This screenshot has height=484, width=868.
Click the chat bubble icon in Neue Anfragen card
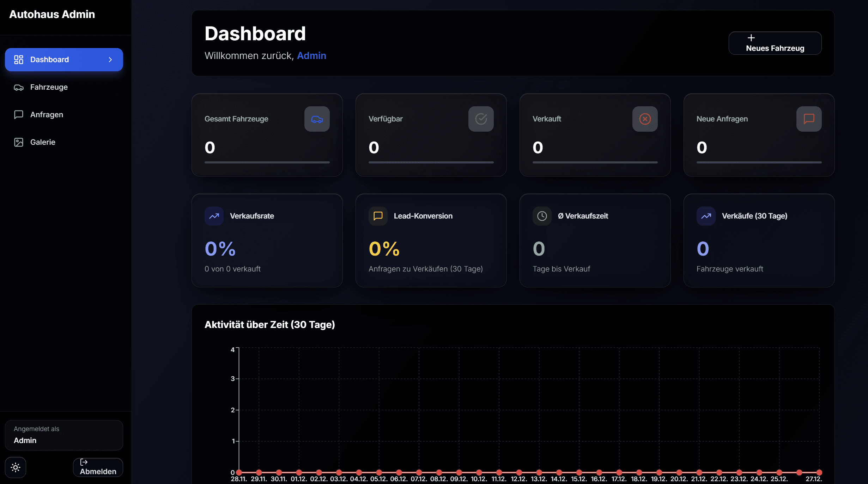point(809,119)
